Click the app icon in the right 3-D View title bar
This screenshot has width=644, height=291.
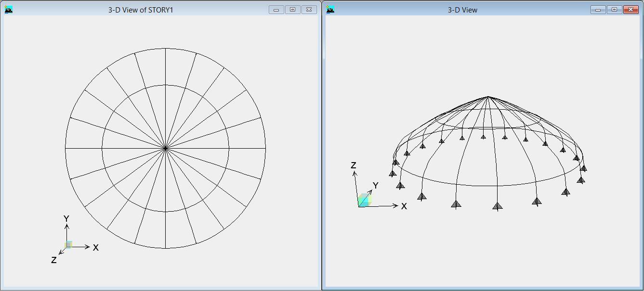coord(330,9)
